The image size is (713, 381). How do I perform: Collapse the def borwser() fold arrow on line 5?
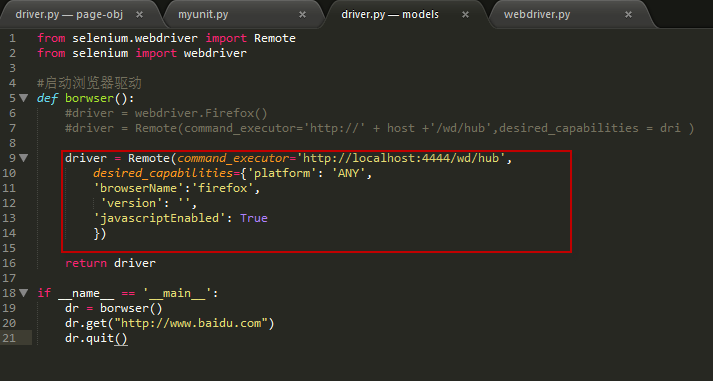click(x=24, y=98)
